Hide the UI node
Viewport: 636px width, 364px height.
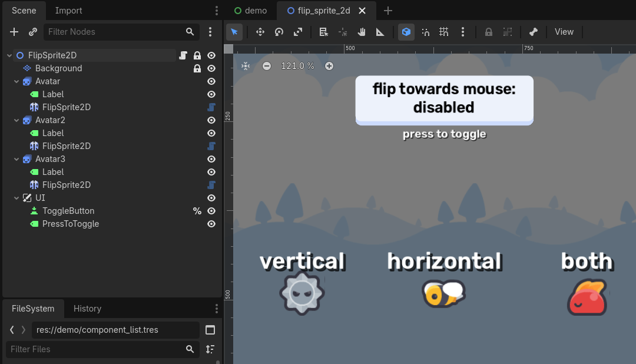pyautogui.click(x=211, y=197)
